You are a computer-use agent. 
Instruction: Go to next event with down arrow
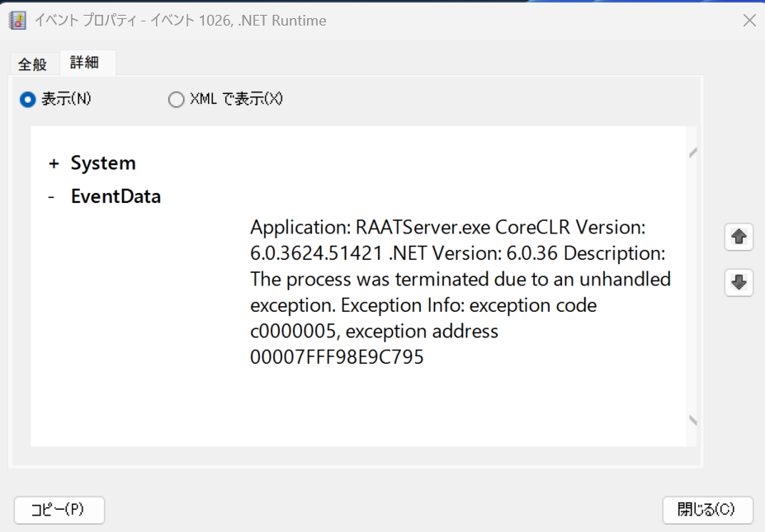point(739,283)
